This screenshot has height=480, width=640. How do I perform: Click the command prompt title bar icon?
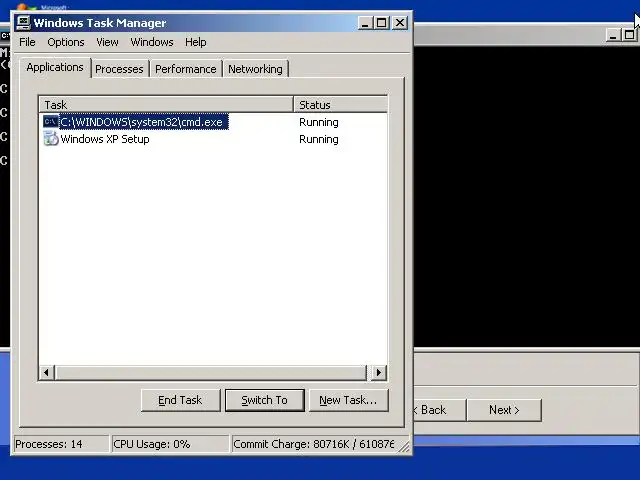pyautogui.click(x=5, y=36)
